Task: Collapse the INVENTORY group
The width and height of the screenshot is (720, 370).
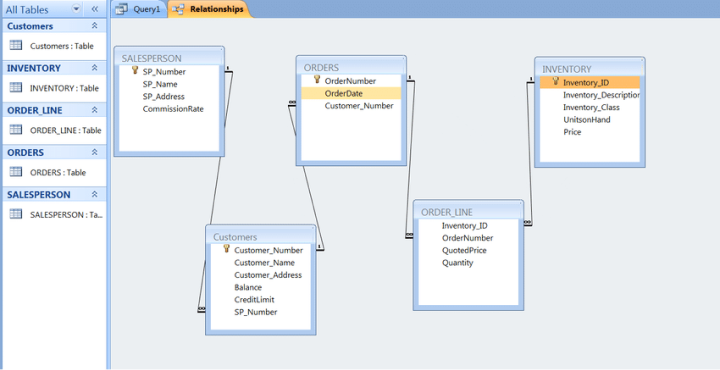Action: [x=95, y=68]
